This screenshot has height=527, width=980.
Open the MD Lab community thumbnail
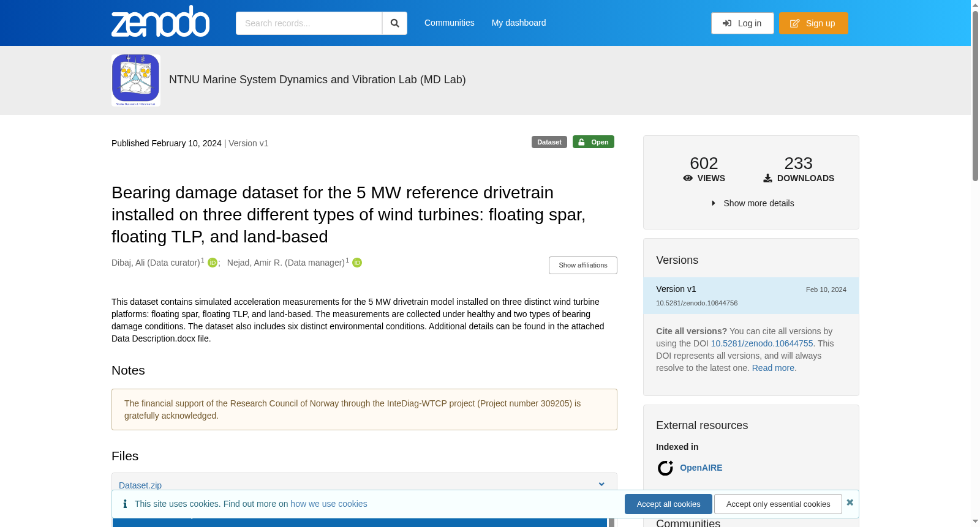coord(136,80)
